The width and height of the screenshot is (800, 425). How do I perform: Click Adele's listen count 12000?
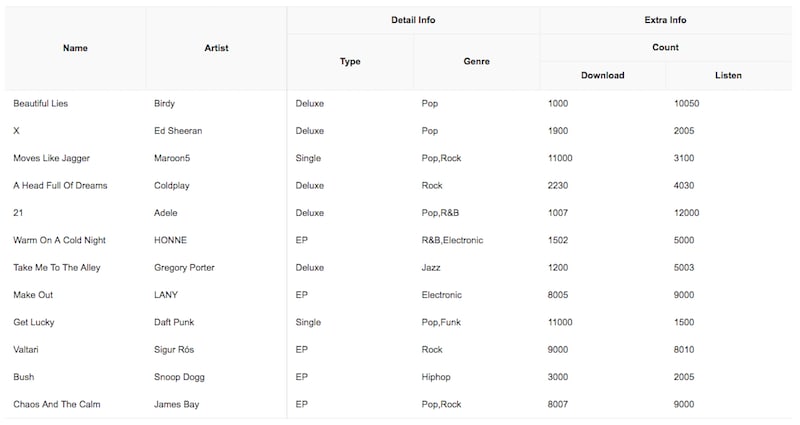point(687,213)
